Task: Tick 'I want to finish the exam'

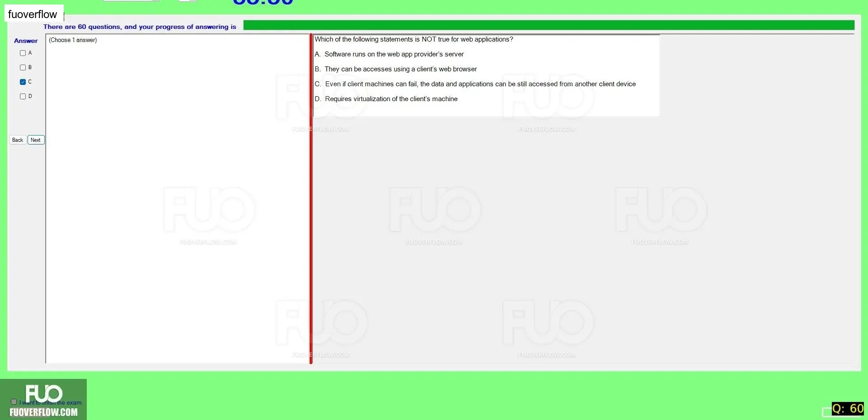Action: pos(14,401)
